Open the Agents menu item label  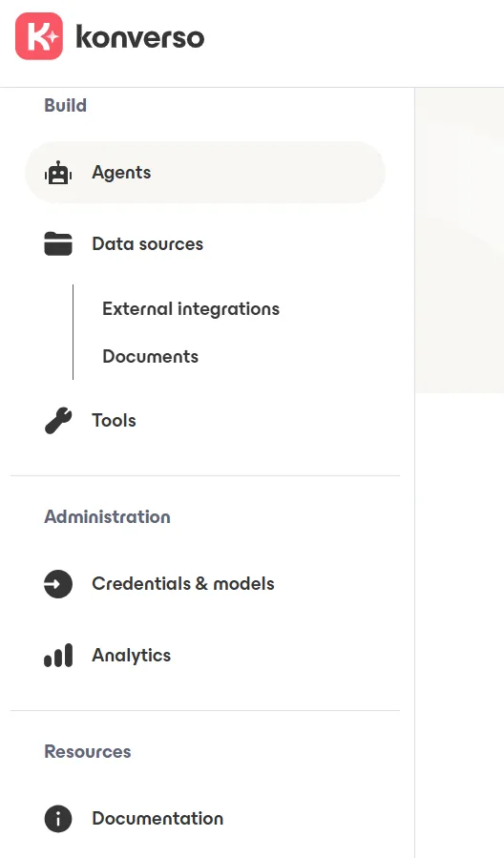[x=121, y=173]
